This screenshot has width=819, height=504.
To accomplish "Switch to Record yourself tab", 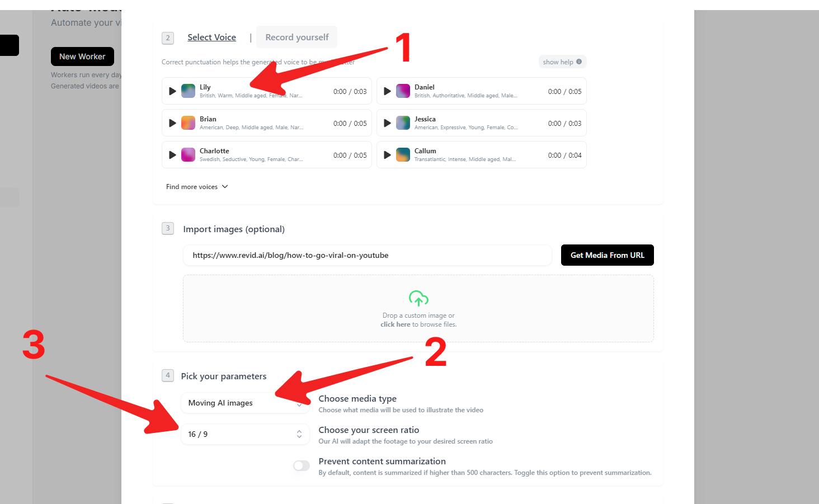I will pos(296,37).
